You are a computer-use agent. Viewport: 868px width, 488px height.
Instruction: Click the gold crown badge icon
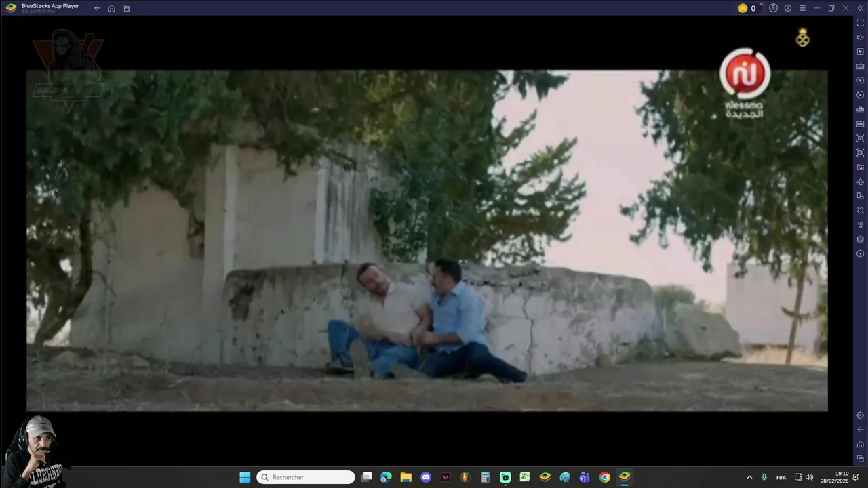[x=803, y=38]
